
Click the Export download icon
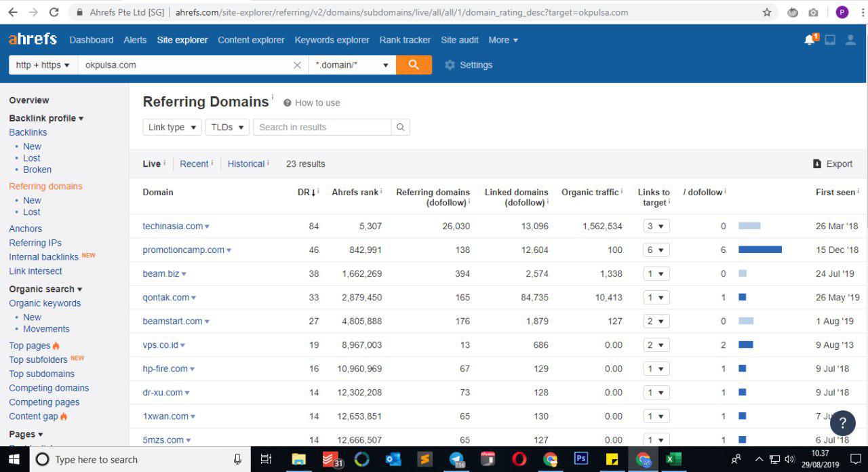coord(817,163)
